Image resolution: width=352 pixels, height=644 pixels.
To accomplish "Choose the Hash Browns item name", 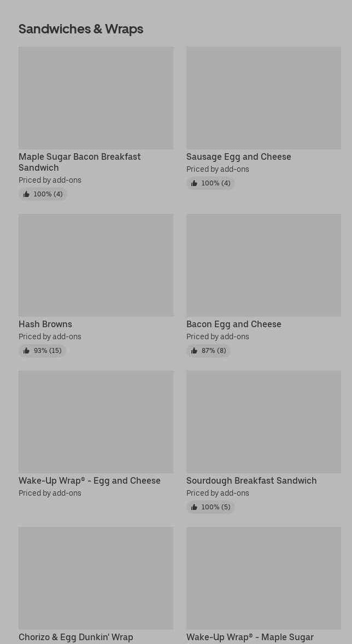I will [45, 324].
